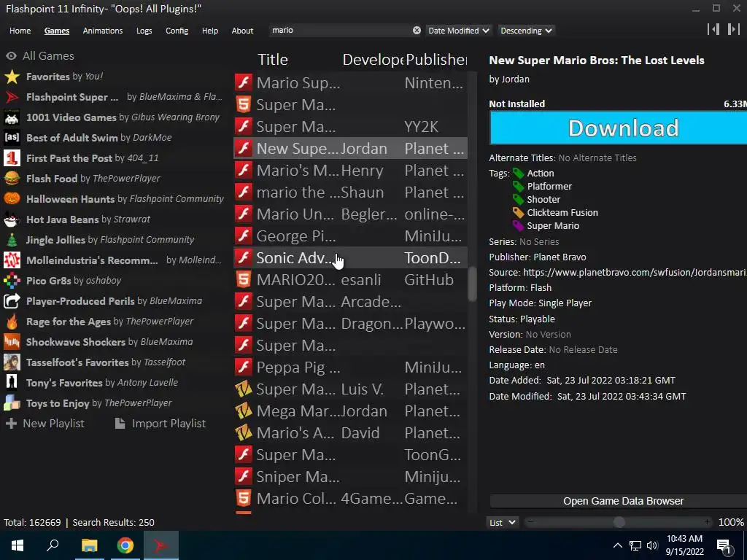Click the blue Download button
Viewport: 747px width, 560px height.
tap(618, 128)
